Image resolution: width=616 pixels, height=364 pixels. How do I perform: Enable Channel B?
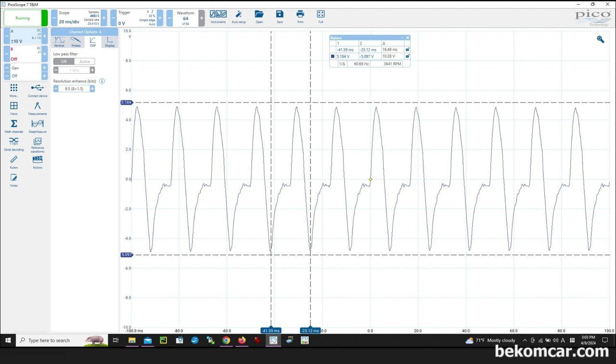tap(26, 53)
